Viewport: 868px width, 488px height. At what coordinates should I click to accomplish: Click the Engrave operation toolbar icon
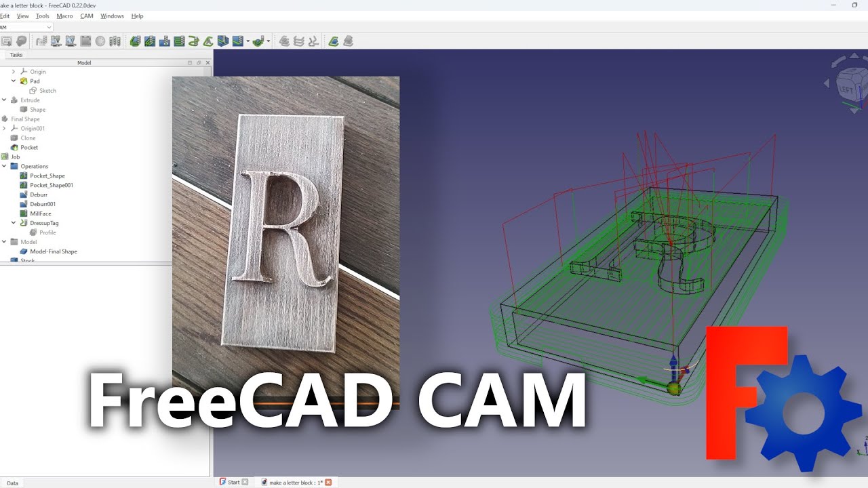click(237, 41)
